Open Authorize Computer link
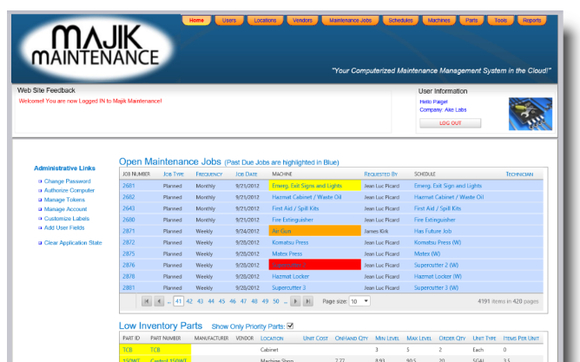Image resolution: width=580 pixels, height=362 pixels. (69, 190)
